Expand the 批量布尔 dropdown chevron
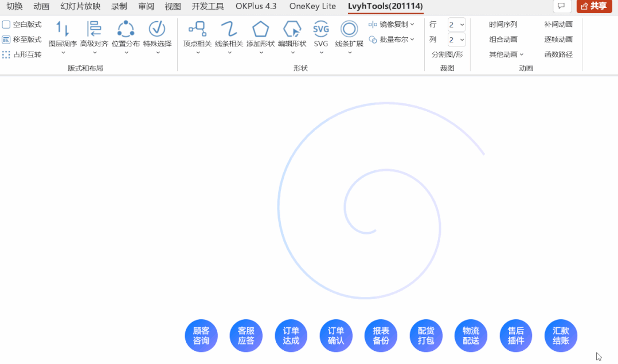618x364 pixels. tap(412, 40)
